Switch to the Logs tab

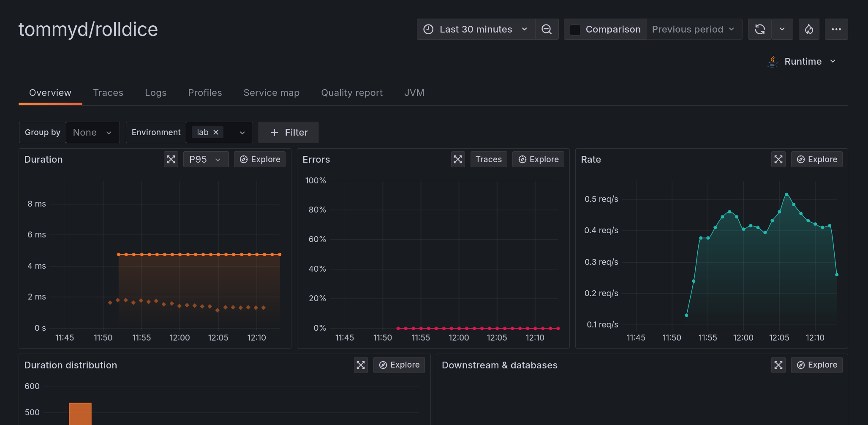155,93
